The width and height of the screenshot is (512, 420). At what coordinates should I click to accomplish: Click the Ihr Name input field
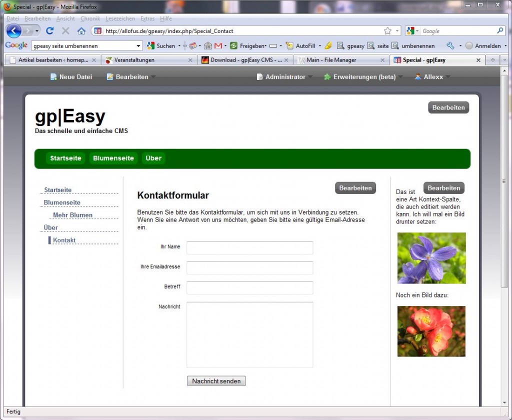click(x=249, y=247)
